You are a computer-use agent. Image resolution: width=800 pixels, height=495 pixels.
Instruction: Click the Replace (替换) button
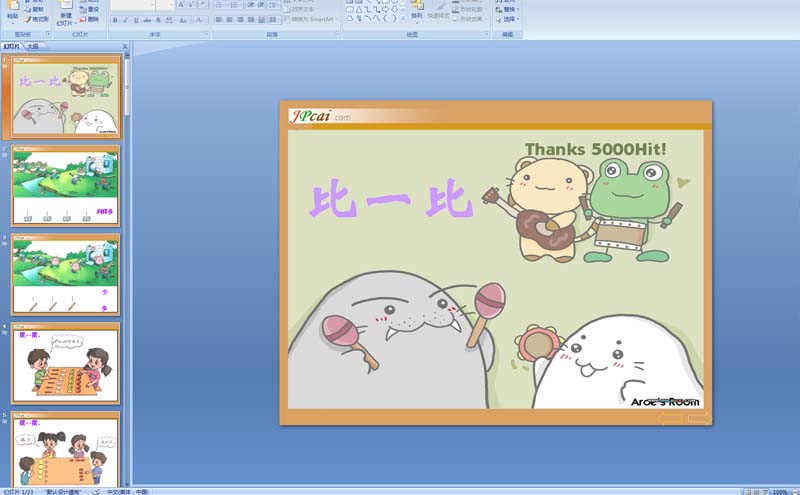508,10
